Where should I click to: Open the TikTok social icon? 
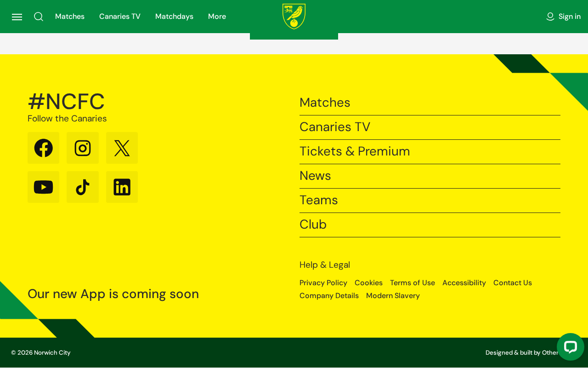pyautogui.click(x=83, y=187)
